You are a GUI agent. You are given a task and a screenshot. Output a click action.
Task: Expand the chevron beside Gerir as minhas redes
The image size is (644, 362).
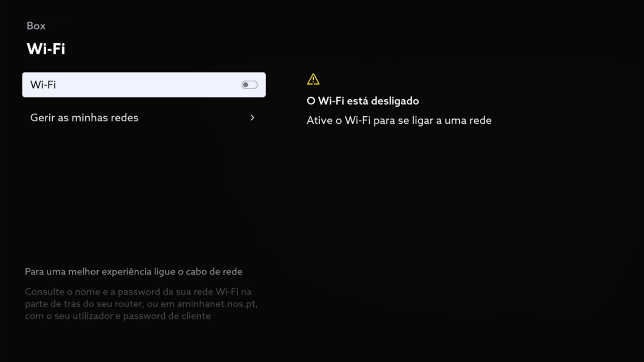[x=252, y=118]
